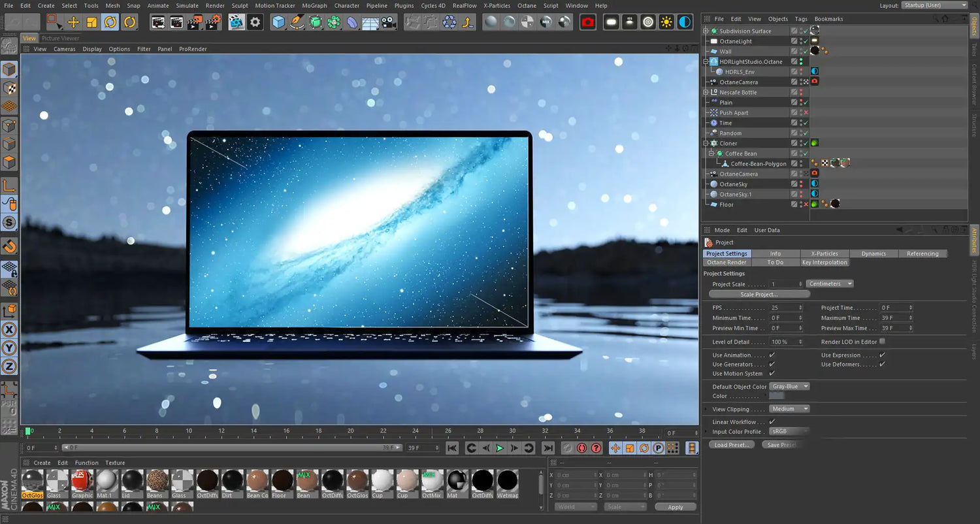Toggle the Use Deformers checkbox
This screenshot has height=524, width=980.
tap(882, 365)
